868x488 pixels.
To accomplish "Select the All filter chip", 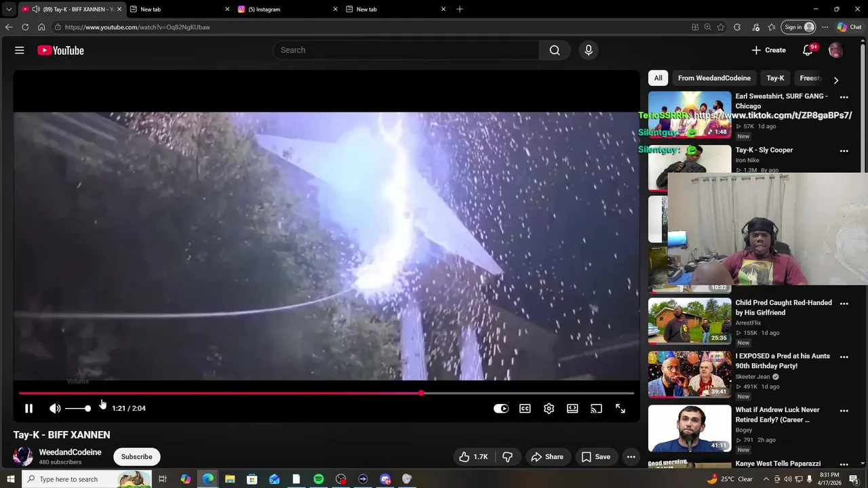I will (658, 78).
